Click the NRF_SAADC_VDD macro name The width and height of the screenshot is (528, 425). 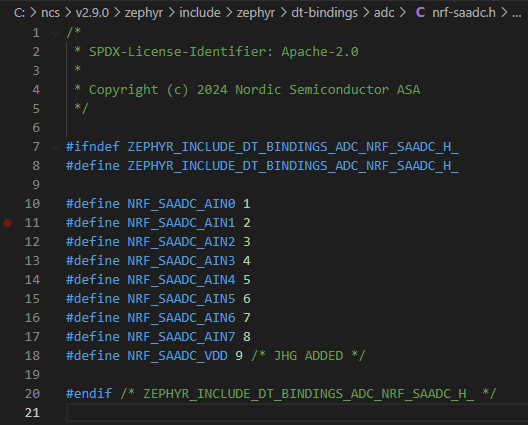click(x=177, y=356)
